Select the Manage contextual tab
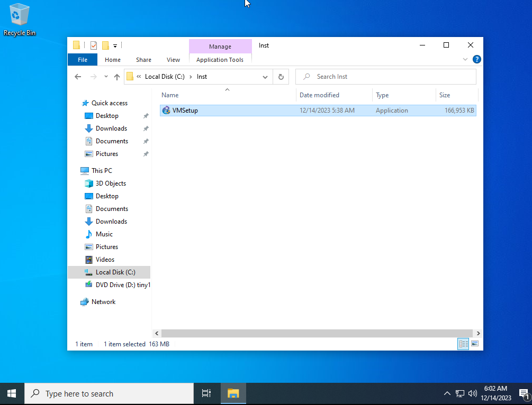532x405 pixels. 220,47
